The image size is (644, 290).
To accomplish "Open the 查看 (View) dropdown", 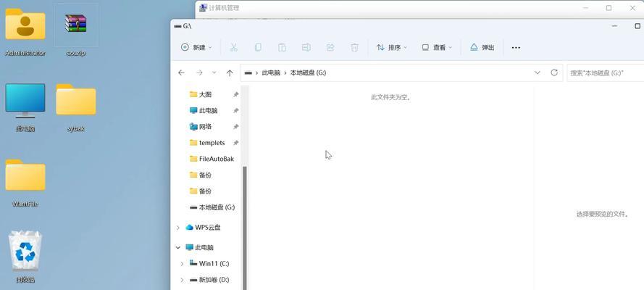I will pyautogui.click(x=437, y=48).
